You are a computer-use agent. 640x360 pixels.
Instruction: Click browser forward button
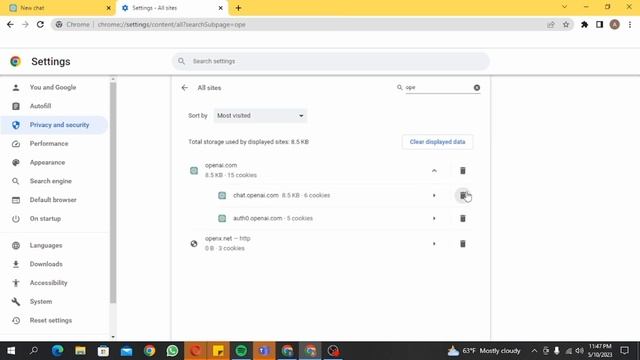click(x=25, y=24)
